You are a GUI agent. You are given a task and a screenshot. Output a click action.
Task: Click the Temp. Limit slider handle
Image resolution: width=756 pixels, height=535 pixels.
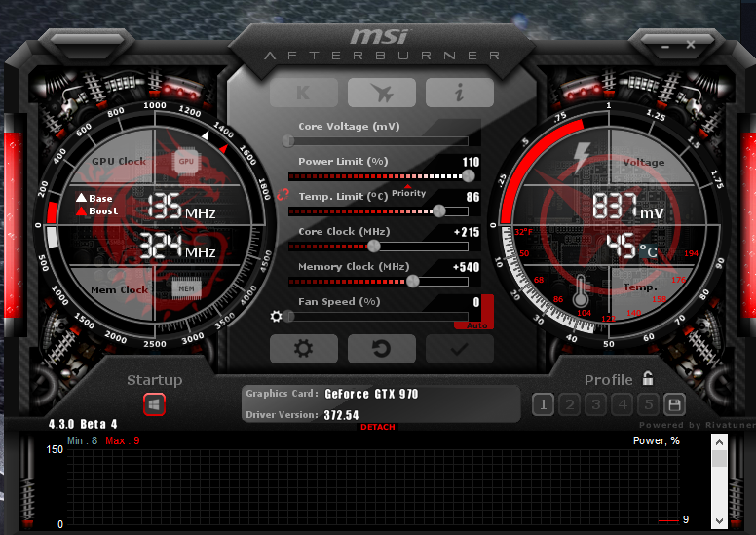click(x=439, y=211)
